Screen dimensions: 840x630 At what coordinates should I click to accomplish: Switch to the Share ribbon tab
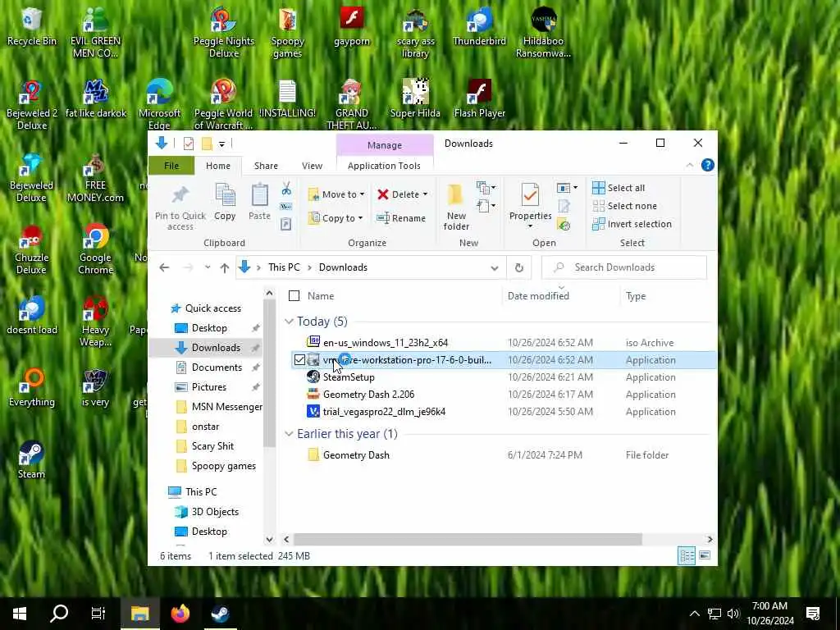[266, 166]
